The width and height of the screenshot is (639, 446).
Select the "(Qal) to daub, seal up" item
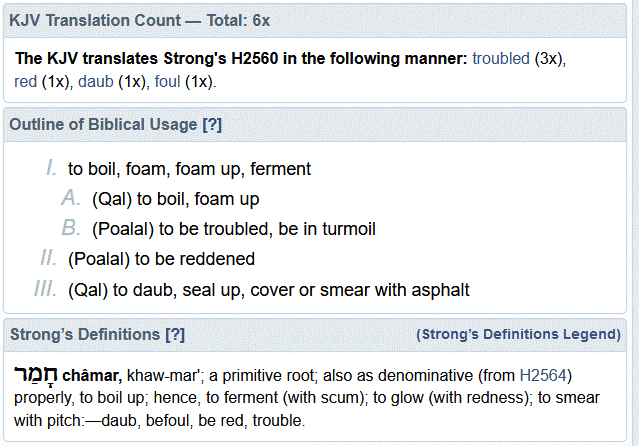(x=268, y=290)
